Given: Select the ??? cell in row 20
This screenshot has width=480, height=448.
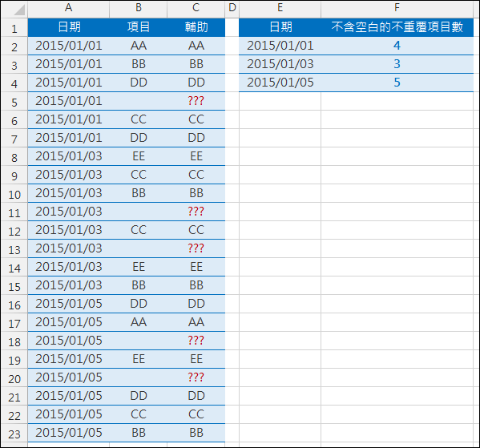Looking at the screenshot, I should coord(196,377).
